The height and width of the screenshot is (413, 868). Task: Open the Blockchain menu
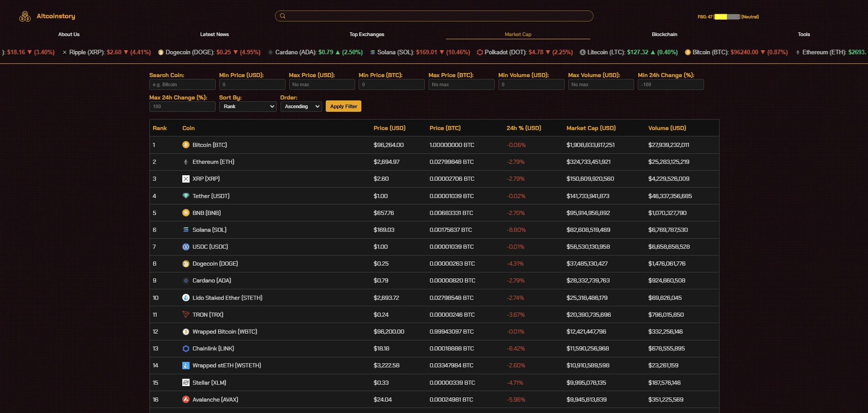664,34
